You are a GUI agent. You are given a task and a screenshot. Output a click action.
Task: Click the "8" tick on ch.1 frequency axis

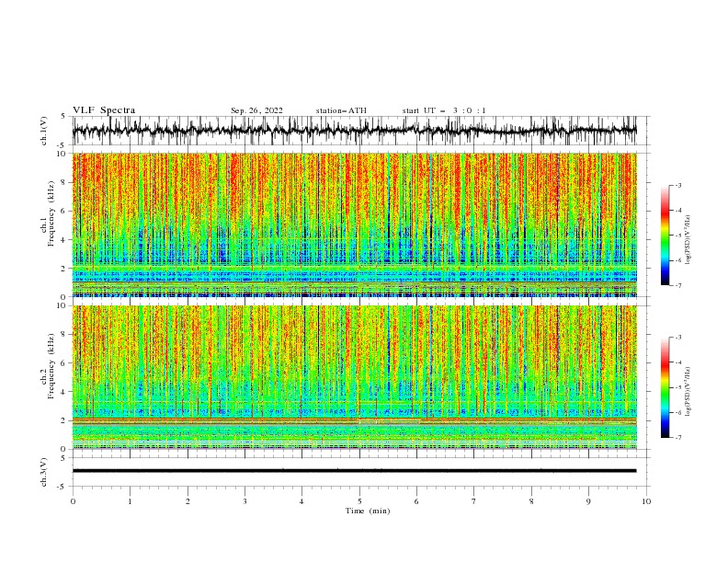tap(64, 182)
